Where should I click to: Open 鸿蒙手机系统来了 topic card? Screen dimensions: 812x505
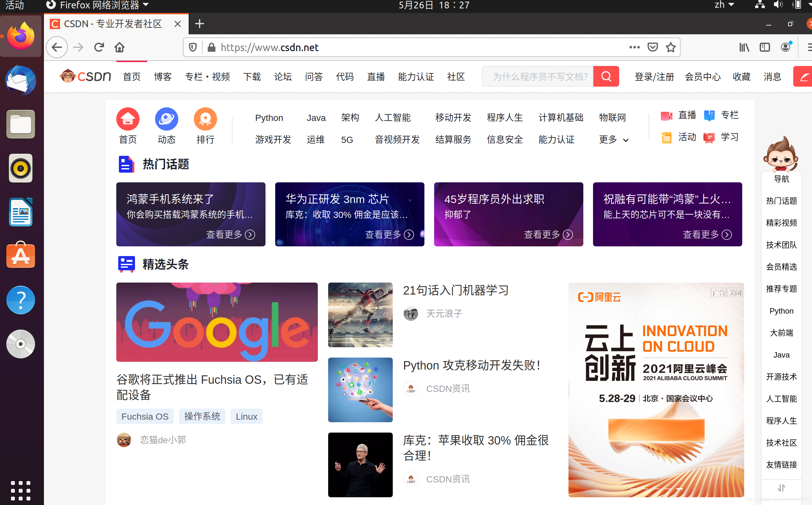coord(191,214)
